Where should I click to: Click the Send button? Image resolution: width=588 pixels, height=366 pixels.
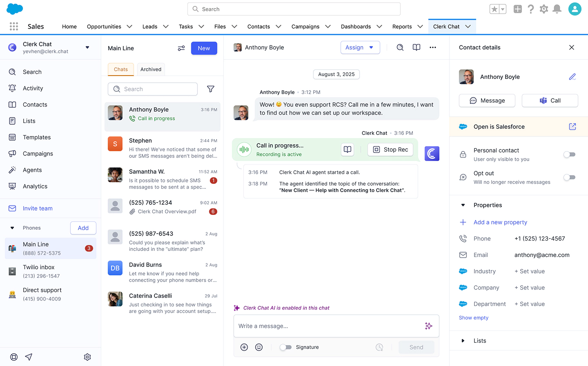pos(416,347)
